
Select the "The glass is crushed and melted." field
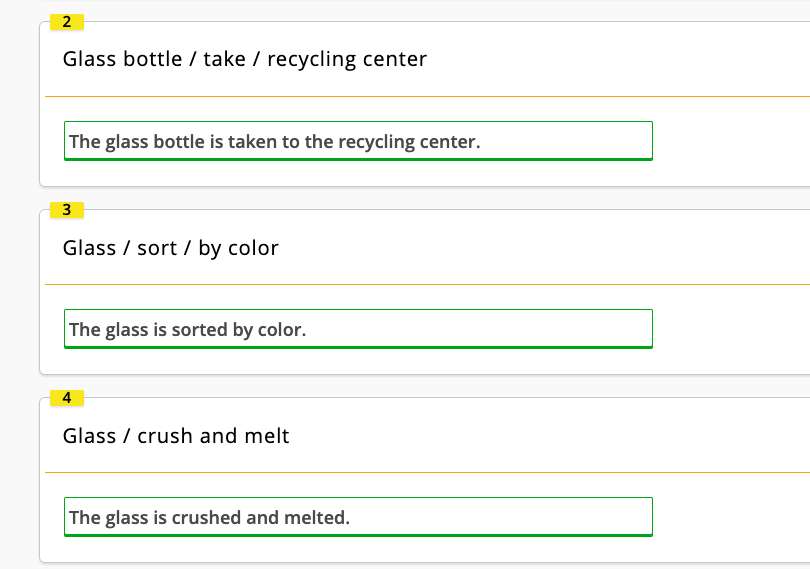[x=358, y=517]
